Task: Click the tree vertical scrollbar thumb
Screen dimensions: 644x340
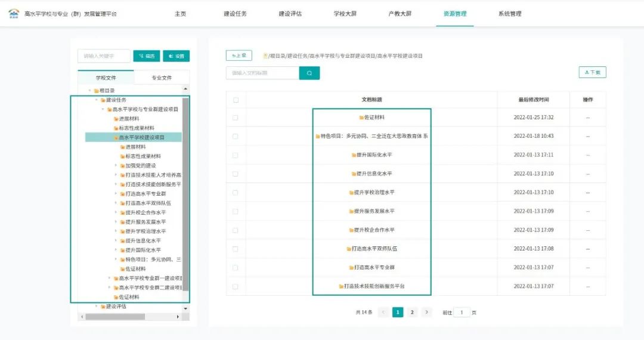Action: click(x=185, y=193)
